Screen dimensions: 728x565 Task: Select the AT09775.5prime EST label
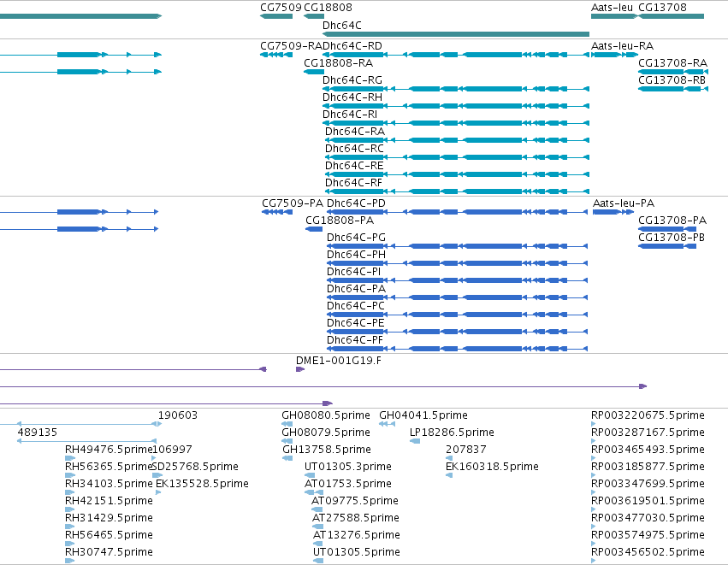coord(355,501)
